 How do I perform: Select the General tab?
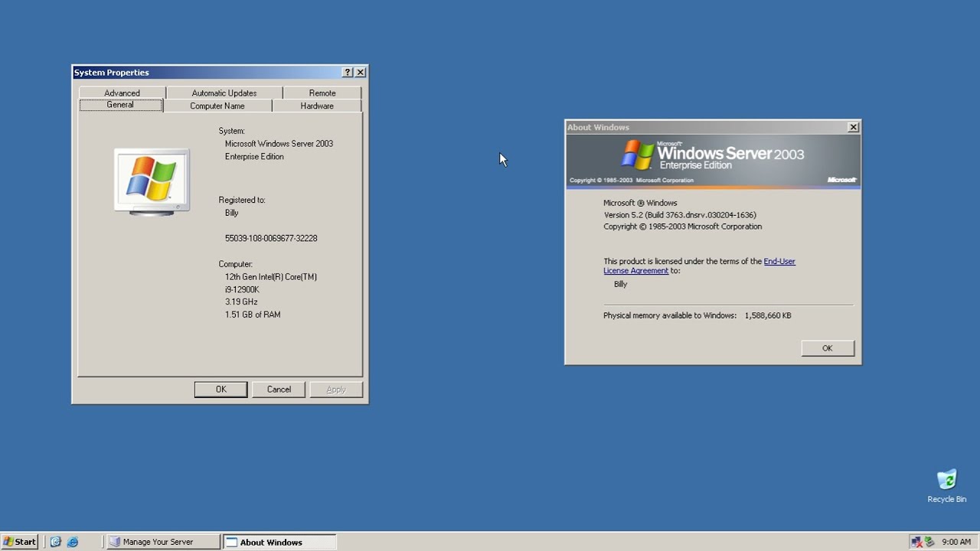(120, 105)
